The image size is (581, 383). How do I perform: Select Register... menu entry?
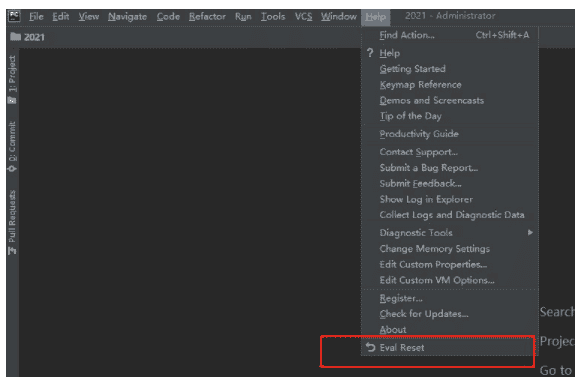[450, 298]
